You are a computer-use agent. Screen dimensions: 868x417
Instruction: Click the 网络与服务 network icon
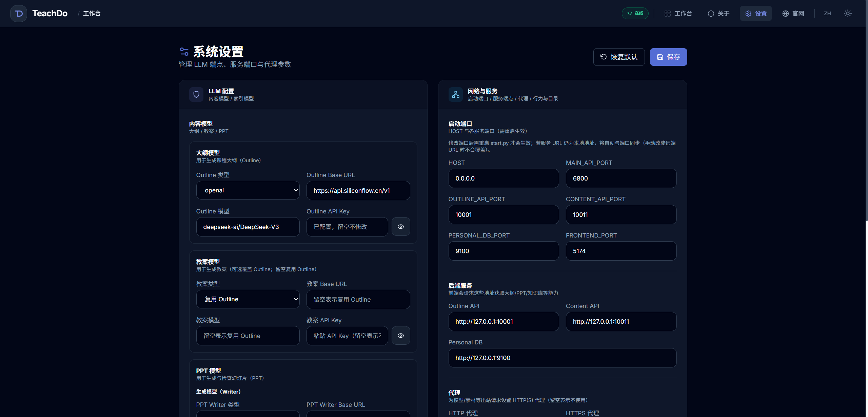point(455,94)
